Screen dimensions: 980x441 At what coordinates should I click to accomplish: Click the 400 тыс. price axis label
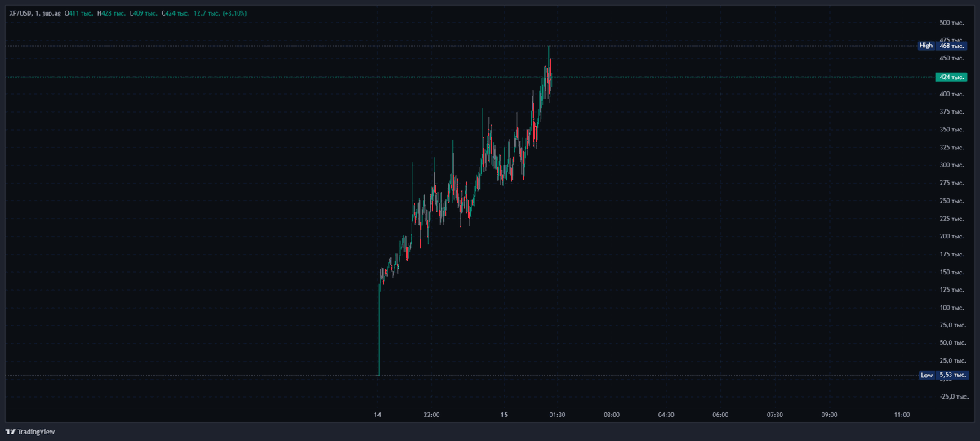(x=952, y=94)
